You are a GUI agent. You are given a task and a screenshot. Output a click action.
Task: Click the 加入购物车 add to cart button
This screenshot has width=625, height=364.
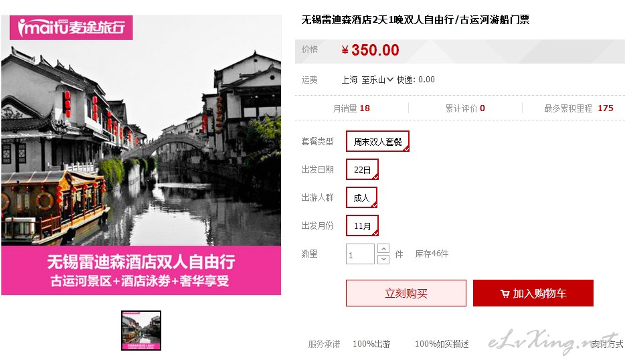(533, 293)
